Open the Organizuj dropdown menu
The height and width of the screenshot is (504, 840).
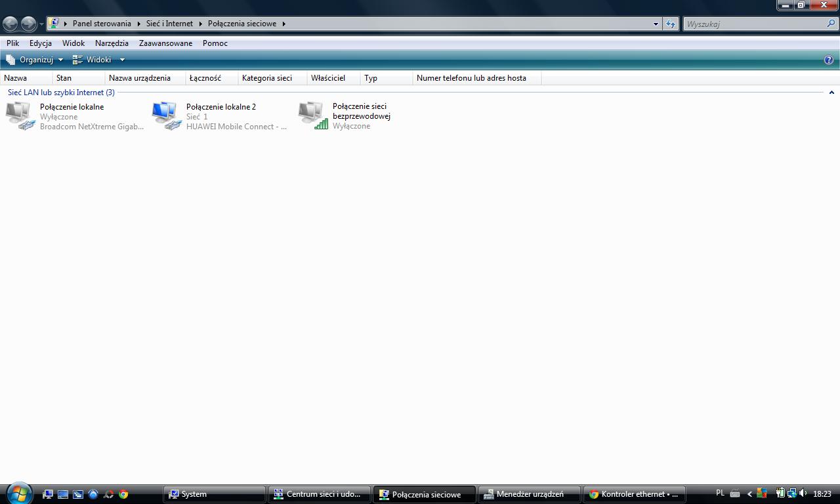tap(35, 60)
